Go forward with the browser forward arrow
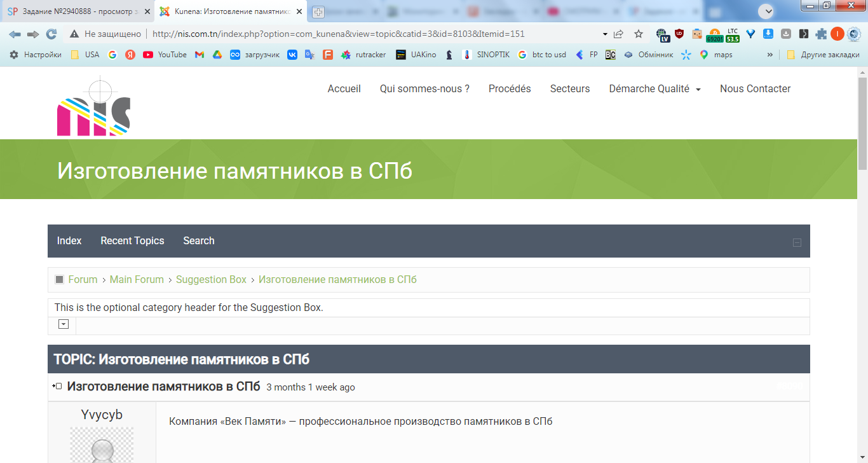This screenshot has height=463, width=868. pyautogui.click(x=33, y=34)
